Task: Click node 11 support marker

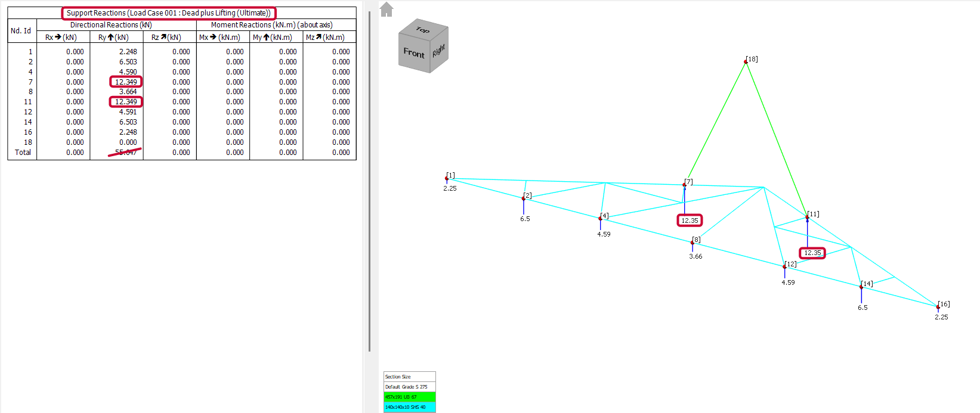Action: [x=807, y=218]
